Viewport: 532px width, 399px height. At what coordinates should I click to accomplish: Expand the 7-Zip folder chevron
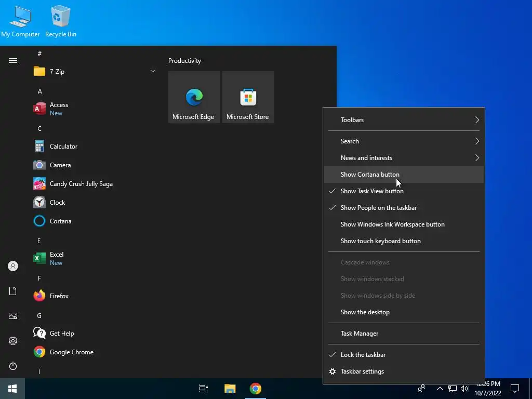(153, 71)
